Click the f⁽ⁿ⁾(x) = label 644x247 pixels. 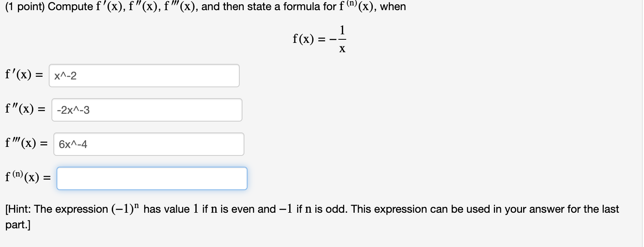click(27, 178)
